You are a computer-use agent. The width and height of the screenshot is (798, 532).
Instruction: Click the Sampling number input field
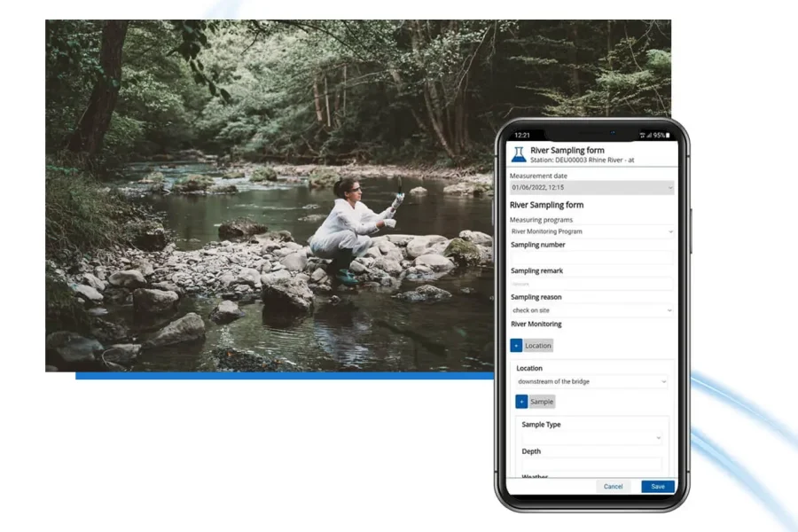click(591, 257)
